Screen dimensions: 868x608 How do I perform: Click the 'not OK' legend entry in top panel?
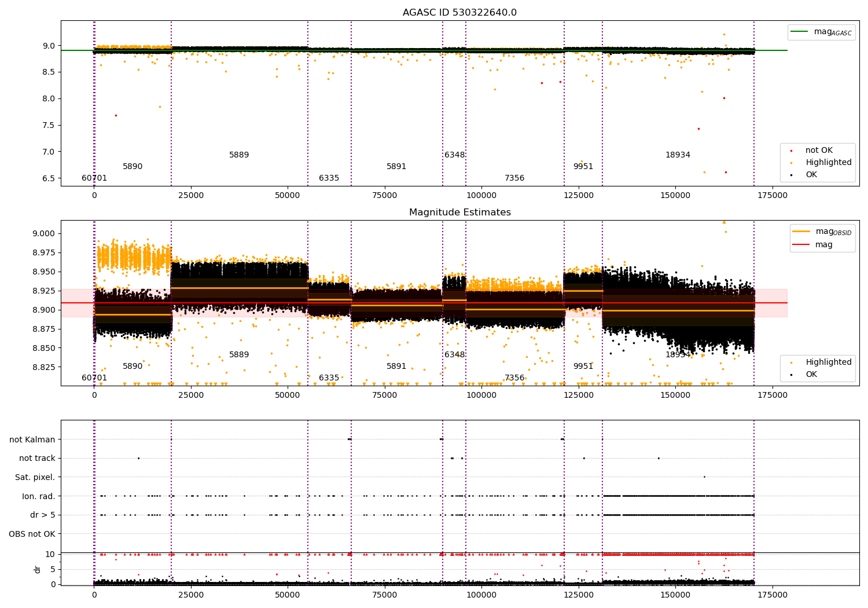819,151
